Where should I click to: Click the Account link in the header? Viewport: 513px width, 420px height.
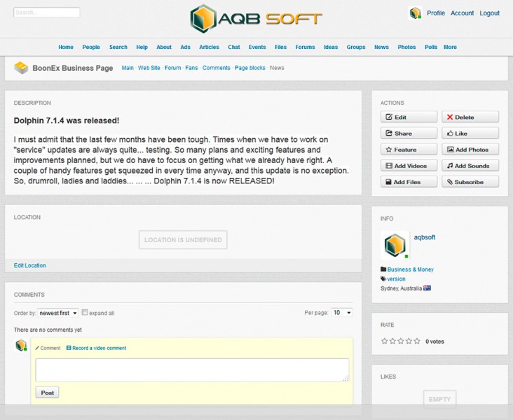[462, 13]
